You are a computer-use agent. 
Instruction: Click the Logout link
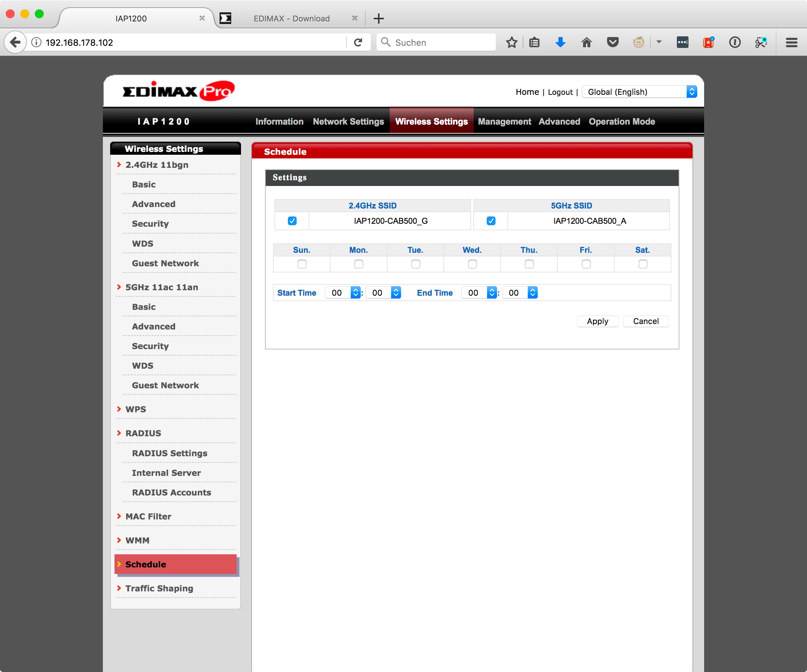pos(560,92)
